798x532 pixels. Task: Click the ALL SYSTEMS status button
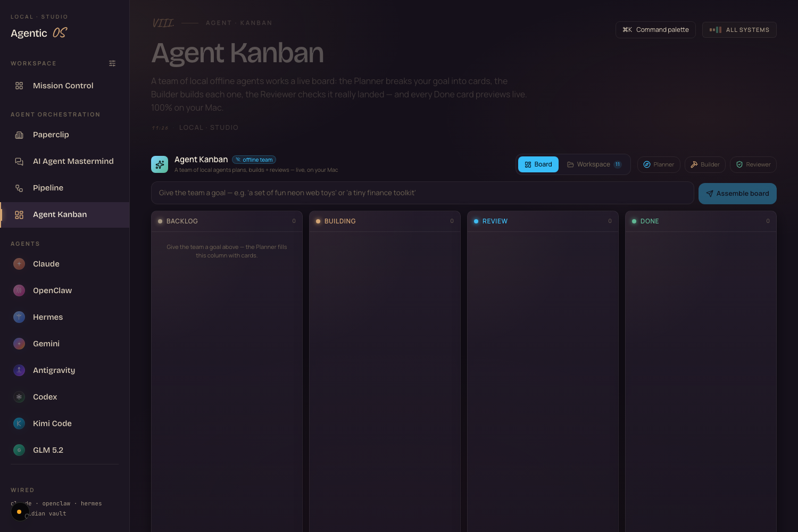pos(739,30)
